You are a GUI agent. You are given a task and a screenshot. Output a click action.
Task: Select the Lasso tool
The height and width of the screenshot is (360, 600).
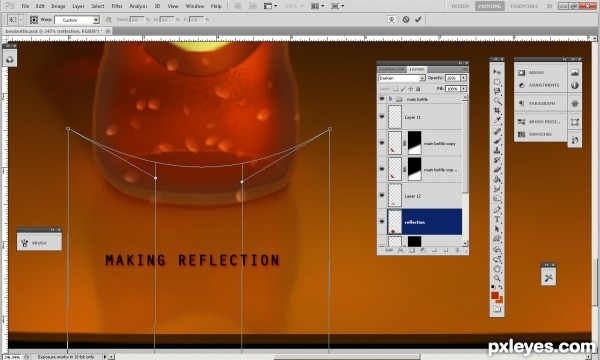coord(497,91)
